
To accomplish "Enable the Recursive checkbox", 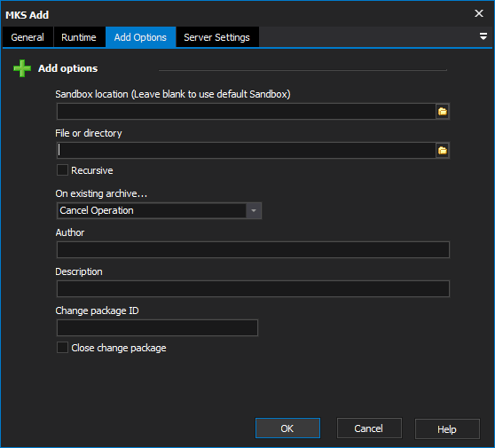I will (x=62, y=169).
